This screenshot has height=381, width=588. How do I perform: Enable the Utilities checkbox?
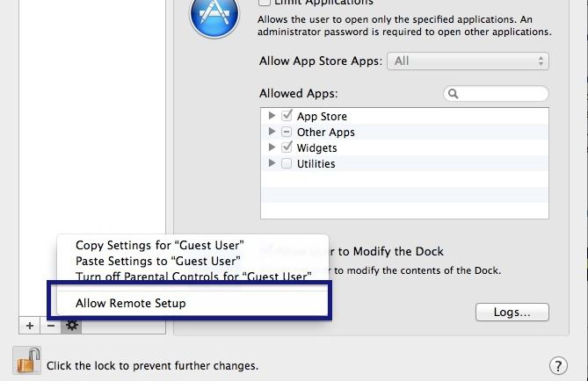(287, 163)
